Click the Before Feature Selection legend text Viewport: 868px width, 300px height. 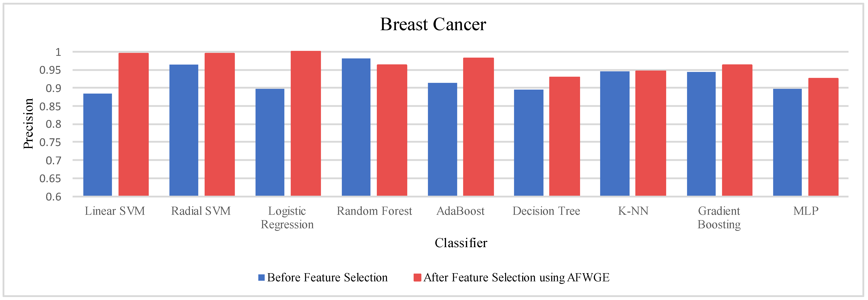(327, 277)
